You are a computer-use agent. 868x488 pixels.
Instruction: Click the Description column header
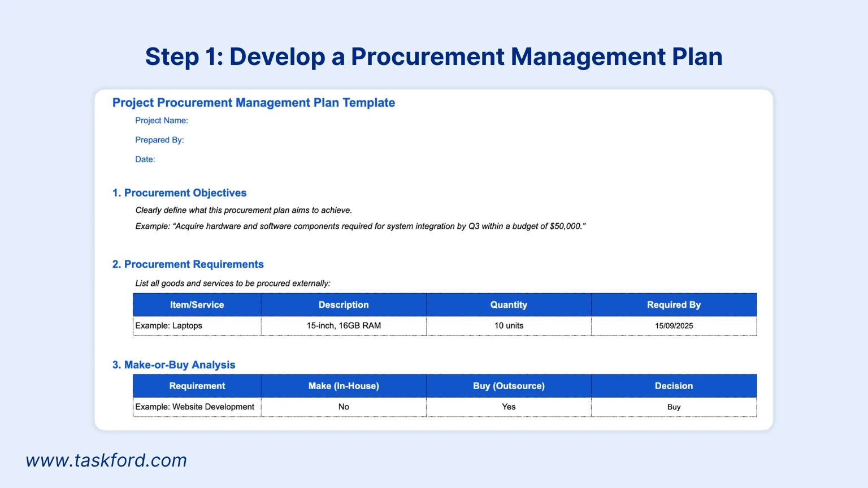click(344, 304)
